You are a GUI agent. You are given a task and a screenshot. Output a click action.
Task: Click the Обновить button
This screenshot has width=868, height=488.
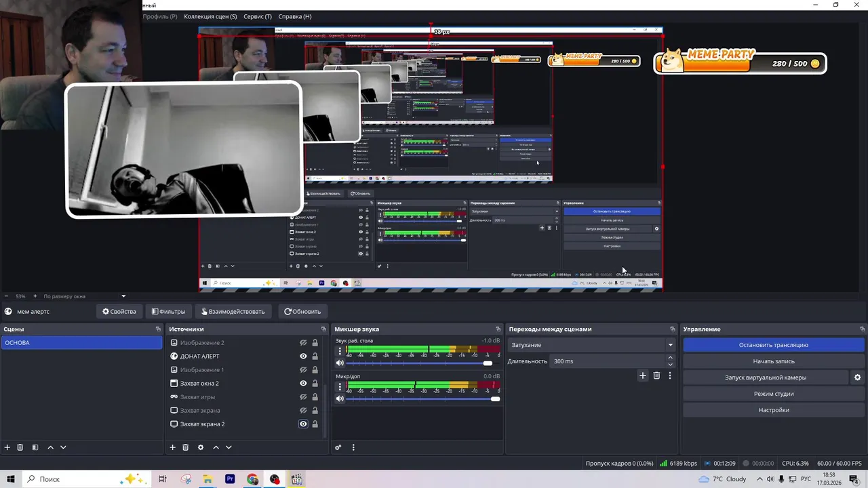pyautogui.click(x=302, y=312)
